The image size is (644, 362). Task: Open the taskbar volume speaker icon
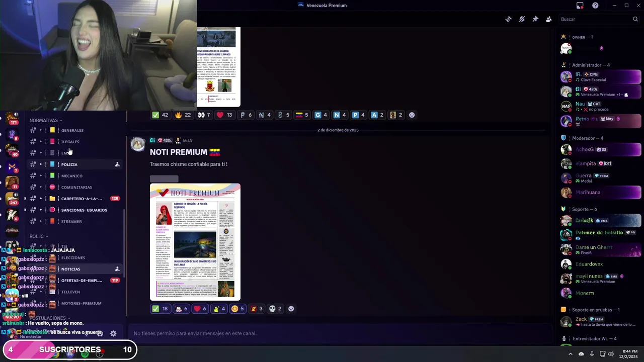tap(611, 354)
